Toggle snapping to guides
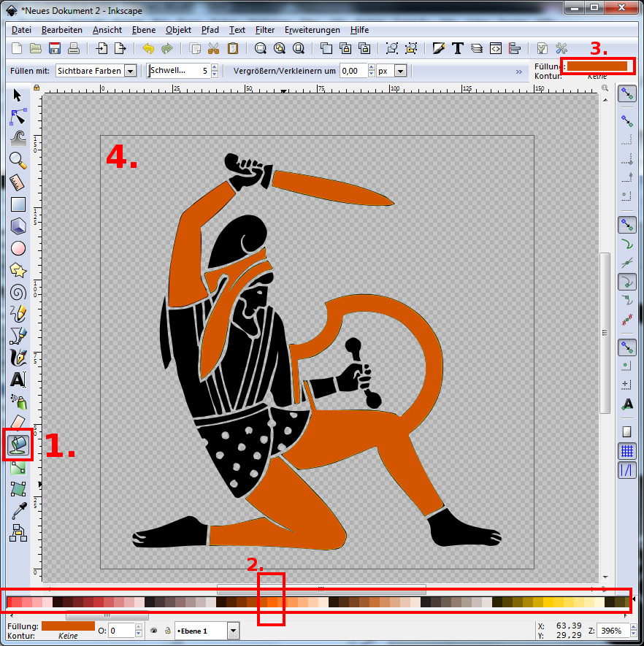The width and height of the screenshot is (644, 646). tap(626, 470)
